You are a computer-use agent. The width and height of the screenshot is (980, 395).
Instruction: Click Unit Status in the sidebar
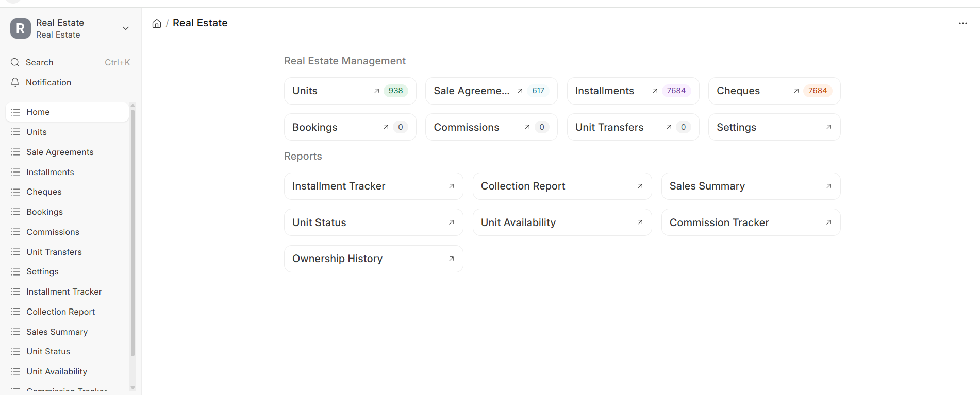point(67,351)
